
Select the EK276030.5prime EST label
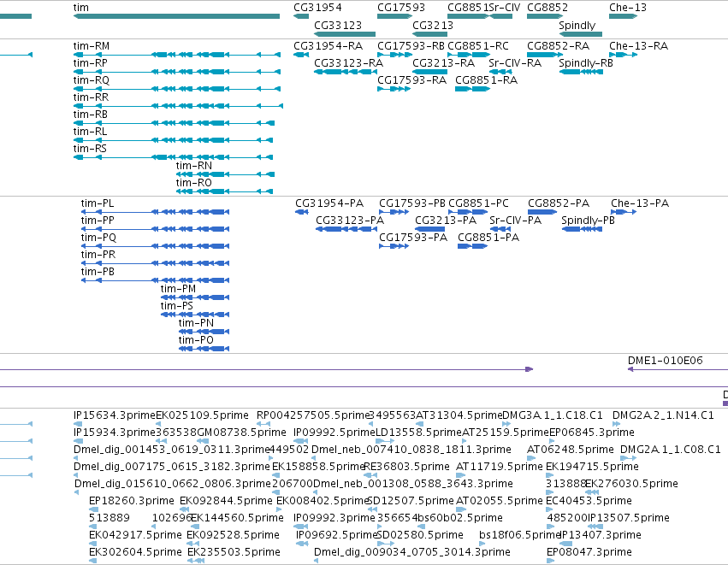pos(632,484)
